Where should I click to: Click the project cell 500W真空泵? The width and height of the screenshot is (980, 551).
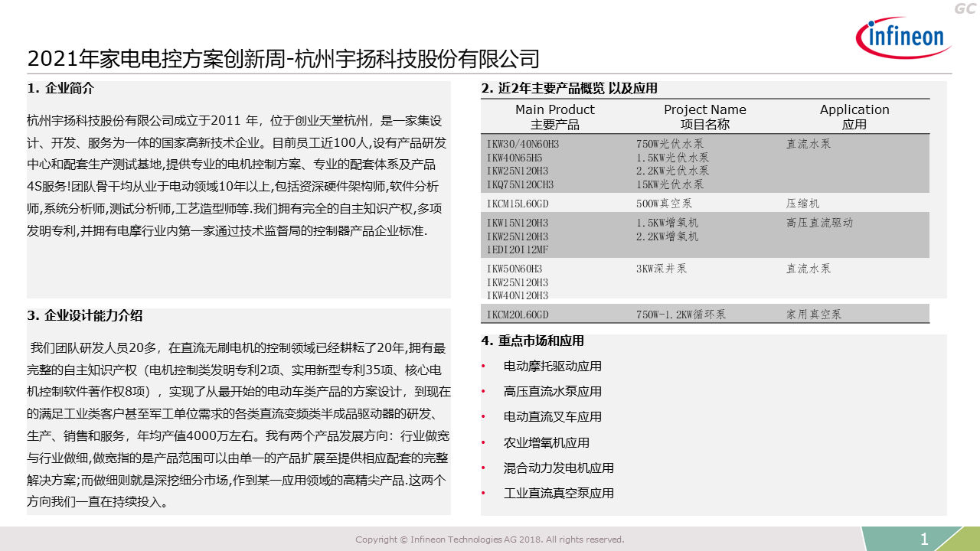665,204
